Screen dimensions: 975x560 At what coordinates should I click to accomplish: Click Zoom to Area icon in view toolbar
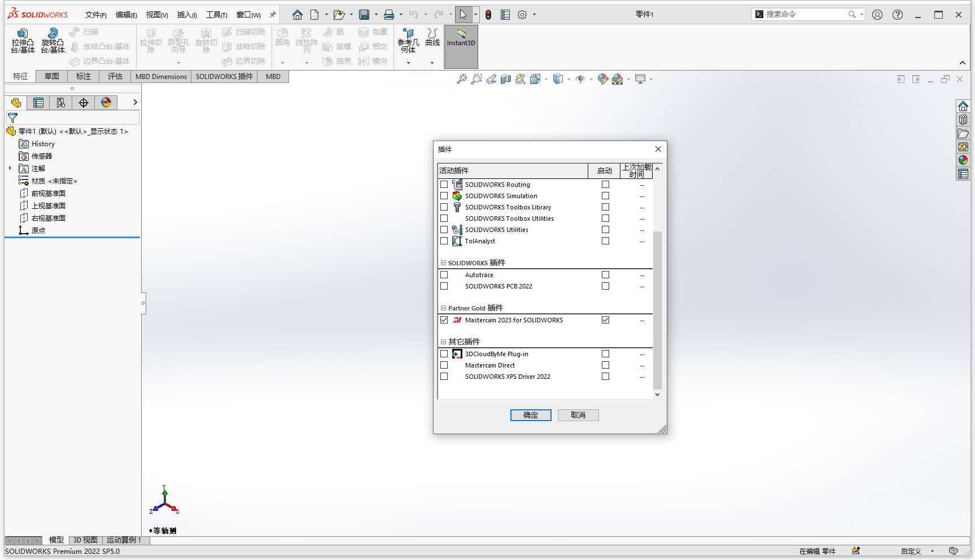coord(476,79)
